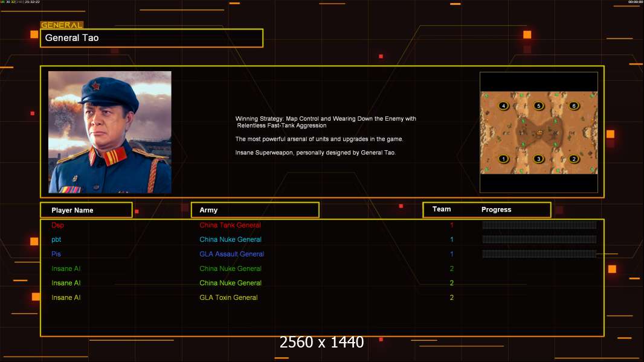
Task: Click the 2560 x 1440 resolution text
Action: click(321, 342)
